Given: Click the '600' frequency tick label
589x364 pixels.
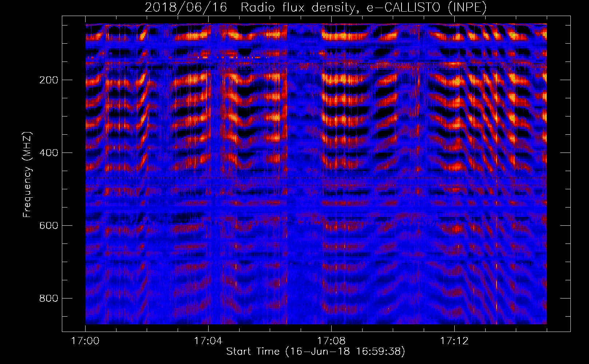Looking at the screenshot, I should 49,226.
